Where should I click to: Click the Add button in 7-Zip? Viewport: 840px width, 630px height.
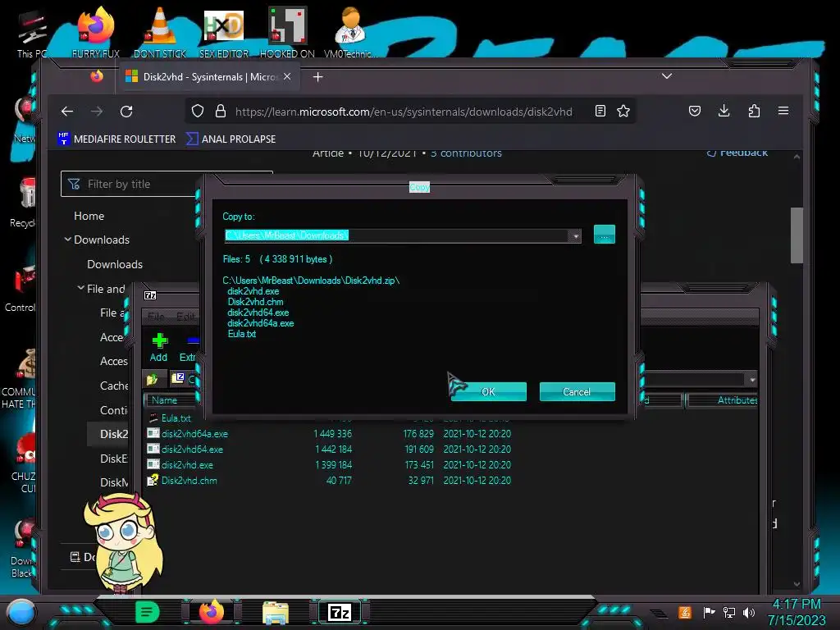click(x=158, y=347)
